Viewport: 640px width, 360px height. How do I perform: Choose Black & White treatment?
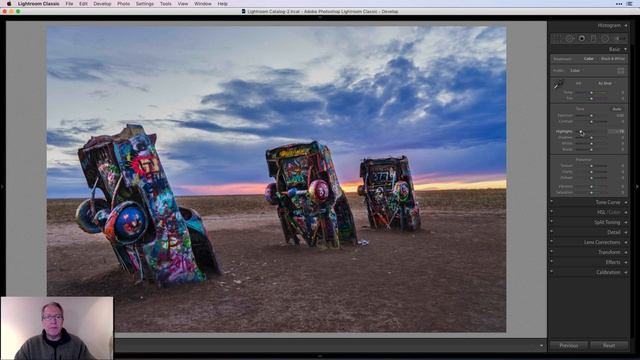[x=613, y=59]
